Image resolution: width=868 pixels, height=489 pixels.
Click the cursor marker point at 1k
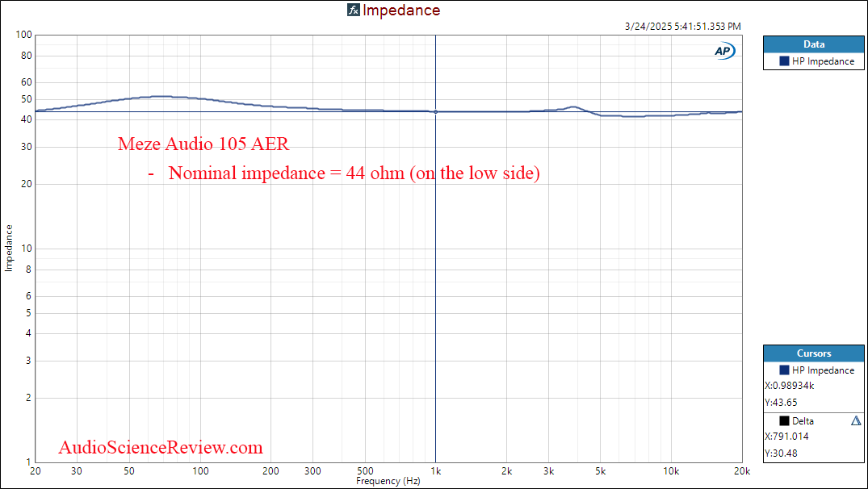(x=436, y=111)
